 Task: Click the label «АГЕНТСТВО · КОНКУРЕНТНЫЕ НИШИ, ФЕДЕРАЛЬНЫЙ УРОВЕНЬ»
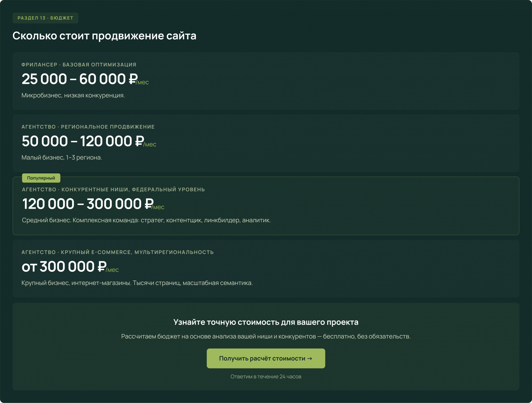point(113,189)
